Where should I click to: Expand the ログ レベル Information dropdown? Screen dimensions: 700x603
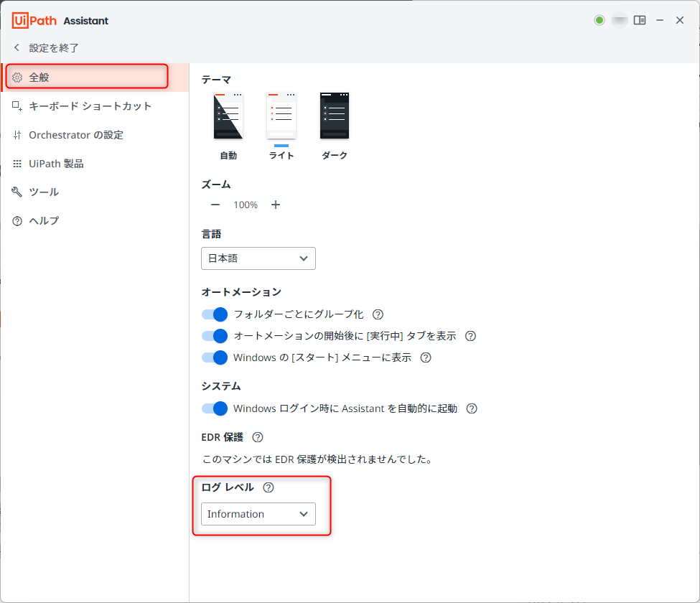(258, 514)
